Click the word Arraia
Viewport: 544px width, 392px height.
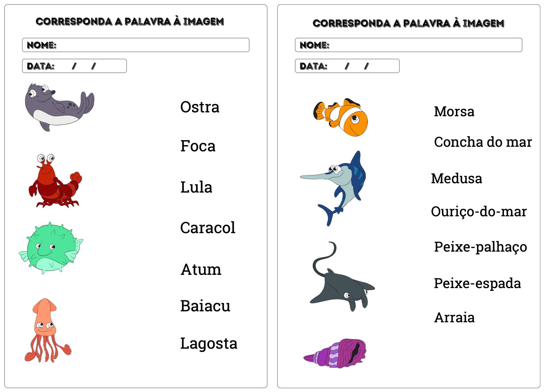455,318
